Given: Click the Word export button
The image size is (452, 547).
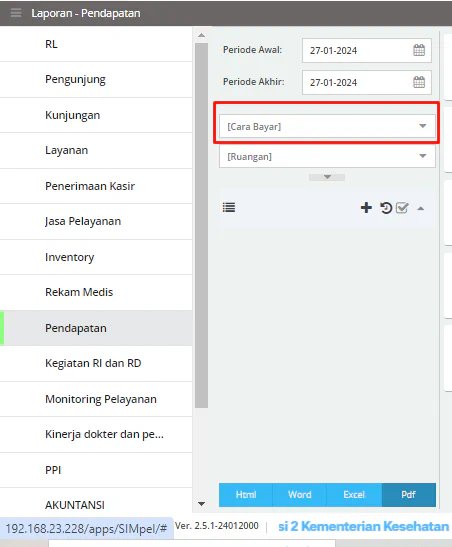Looking at the screenshot, I should [x=300, y=495].
